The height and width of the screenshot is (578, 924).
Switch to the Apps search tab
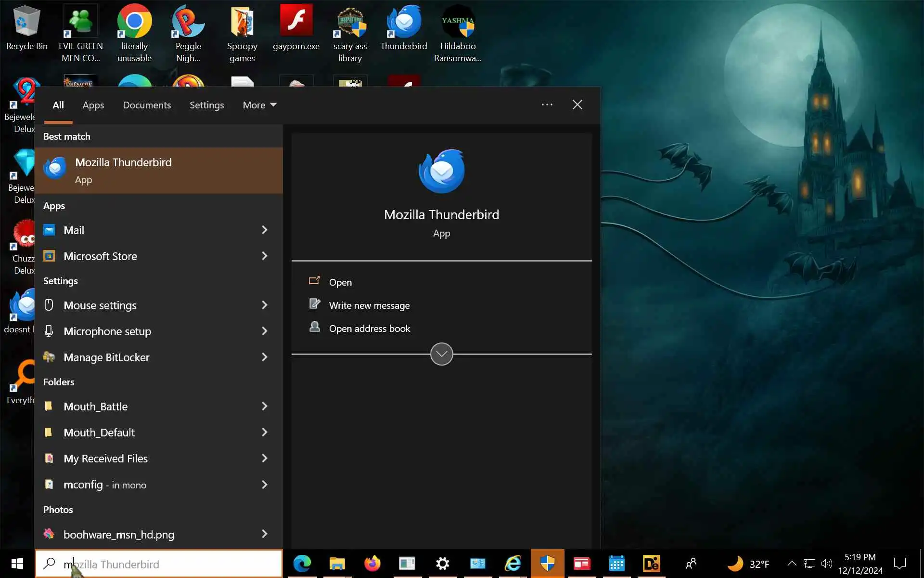93,105
